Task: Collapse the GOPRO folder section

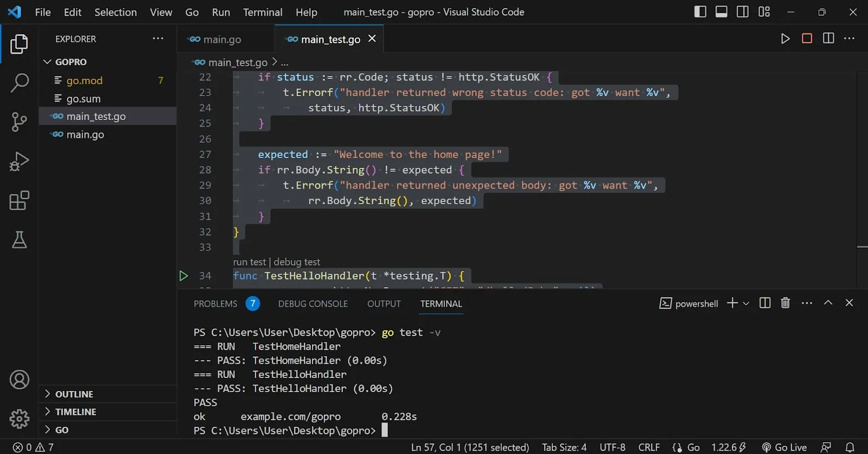Action: click(x=108, y=62)
